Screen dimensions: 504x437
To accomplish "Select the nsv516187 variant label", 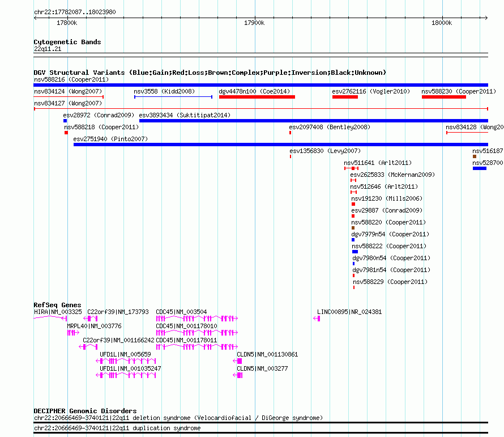I will (488, 151).
